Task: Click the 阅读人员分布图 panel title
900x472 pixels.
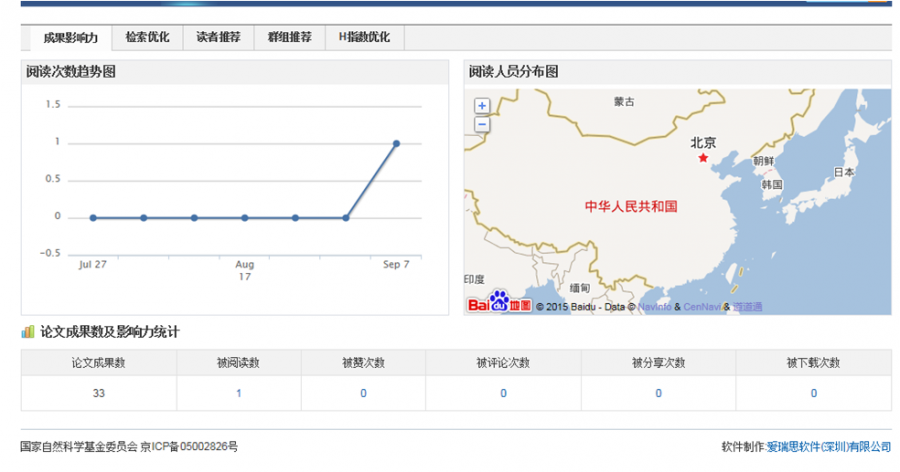Action: pos(514,72)
